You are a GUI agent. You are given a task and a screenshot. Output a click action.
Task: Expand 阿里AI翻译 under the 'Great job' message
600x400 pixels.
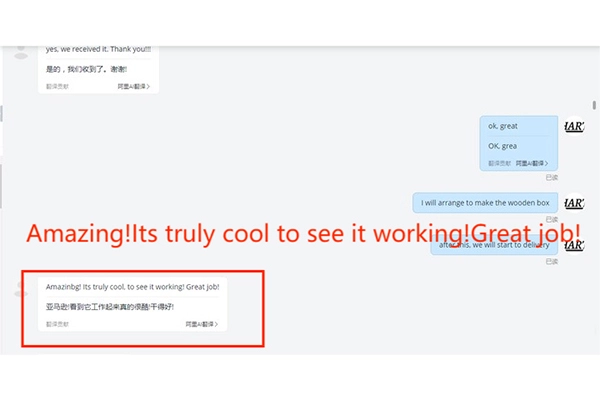202,324
